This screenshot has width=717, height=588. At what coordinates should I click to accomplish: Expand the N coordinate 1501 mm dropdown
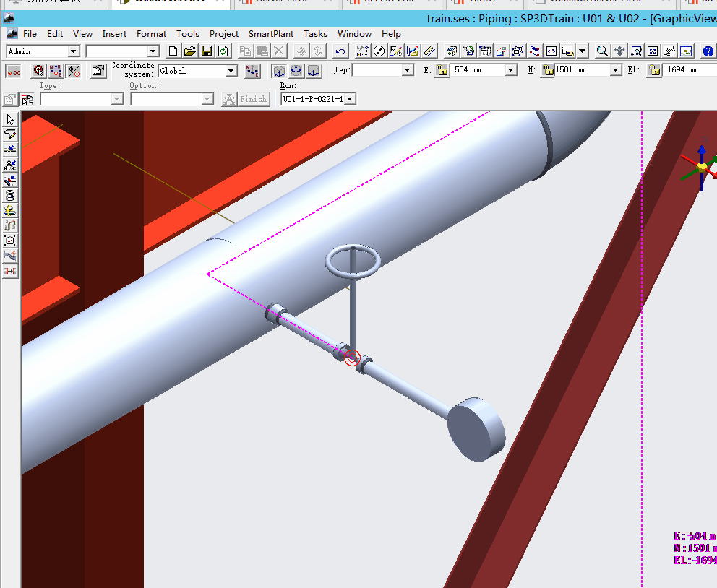click(x=616, y=70)
